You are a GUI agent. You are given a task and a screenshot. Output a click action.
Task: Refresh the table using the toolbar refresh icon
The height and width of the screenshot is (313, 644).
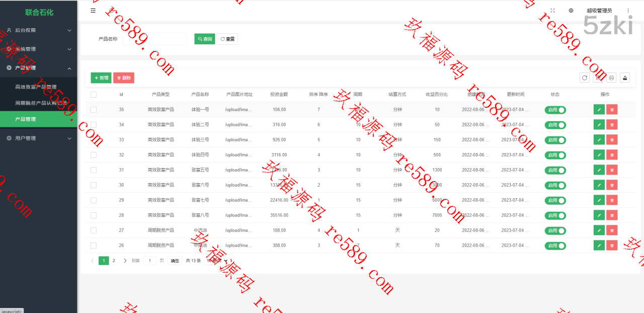[585, 77]
